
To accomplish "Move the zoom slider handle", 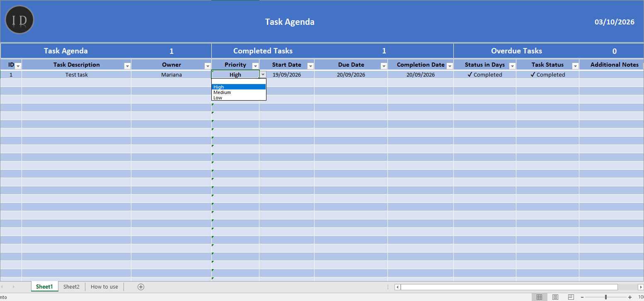I will point(606,297).
